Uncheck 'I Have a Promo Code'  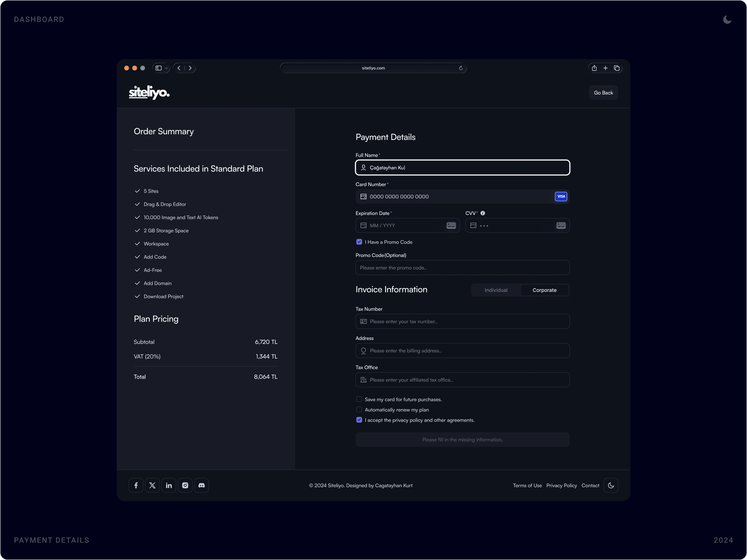coord(359,242)
